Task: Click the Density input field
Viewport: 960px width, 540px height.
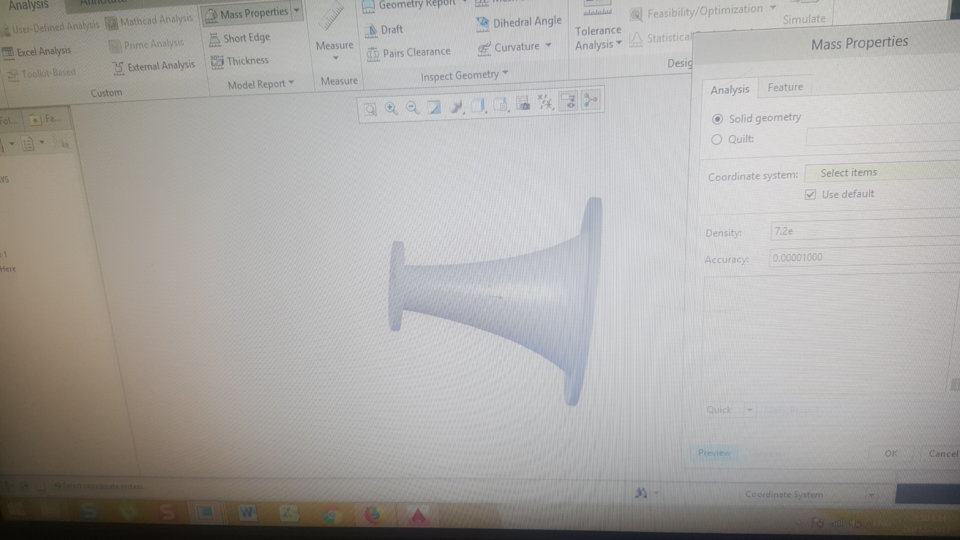Action: [864, 231]
